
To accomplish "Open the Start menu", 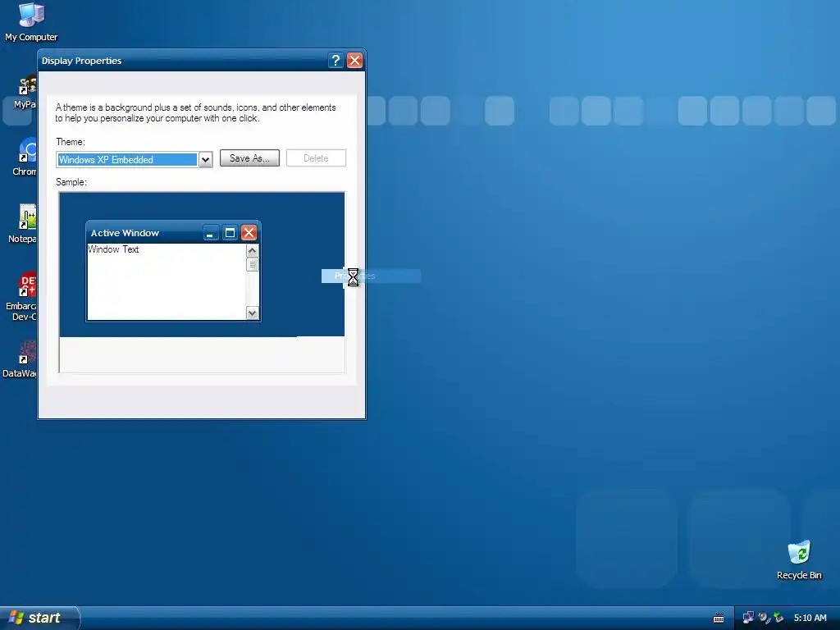I will (39, 618).
